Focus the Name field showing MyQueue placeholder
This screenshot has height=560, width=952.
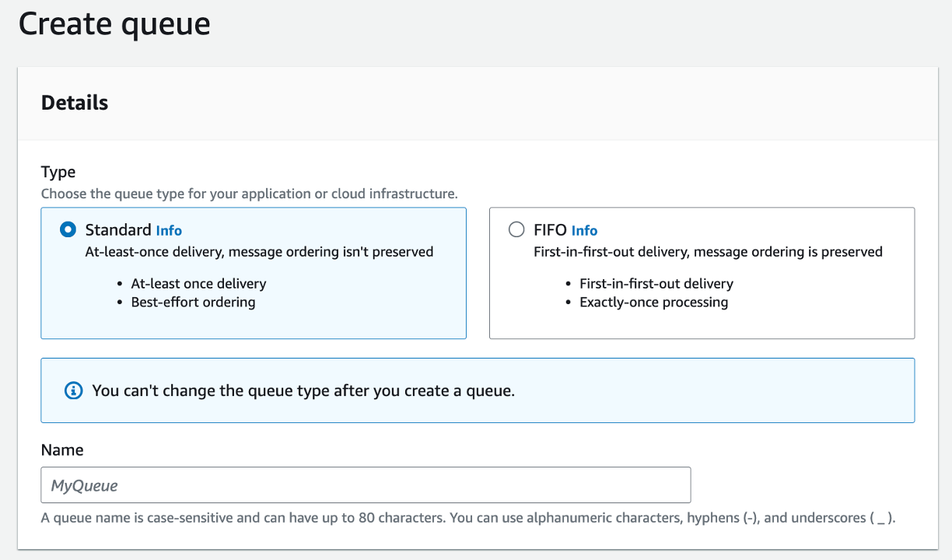(x=366, y=485)
